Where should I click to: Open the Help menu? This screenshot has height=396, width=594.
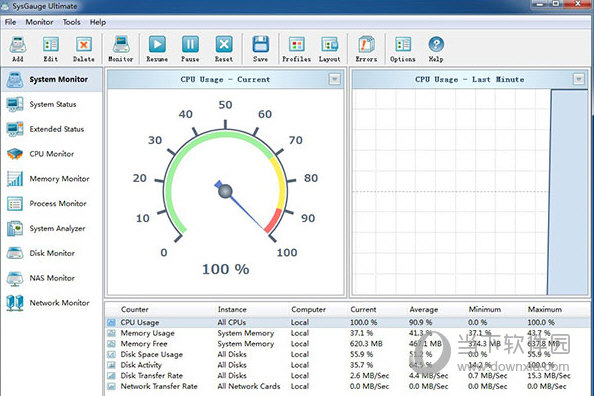(x=98, y=22)
